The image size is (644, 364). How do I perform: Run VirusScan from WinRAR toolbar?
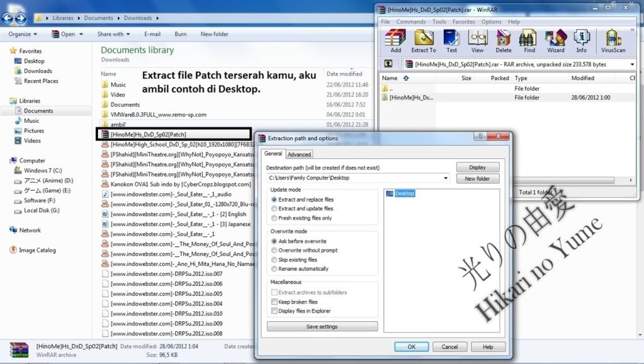point(614,41)
